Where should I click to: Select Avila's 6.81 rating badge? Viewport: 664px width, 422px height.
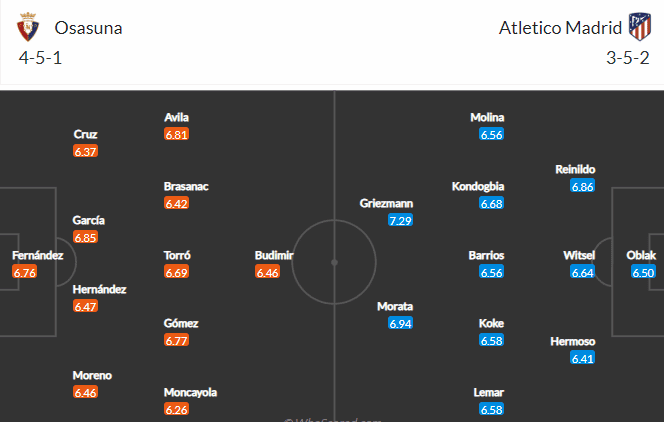[x=176, y=135]
